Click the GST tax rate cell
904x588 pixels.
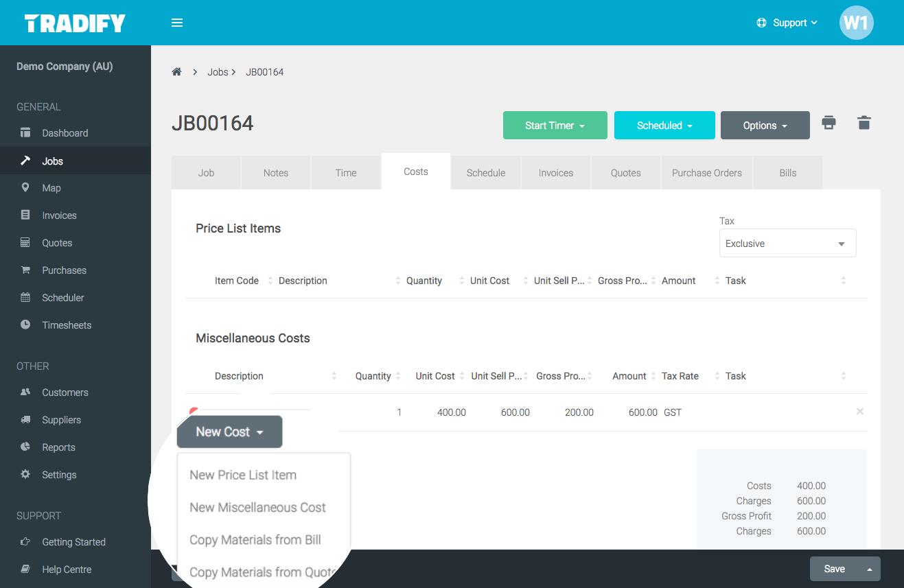coord(673,412)
